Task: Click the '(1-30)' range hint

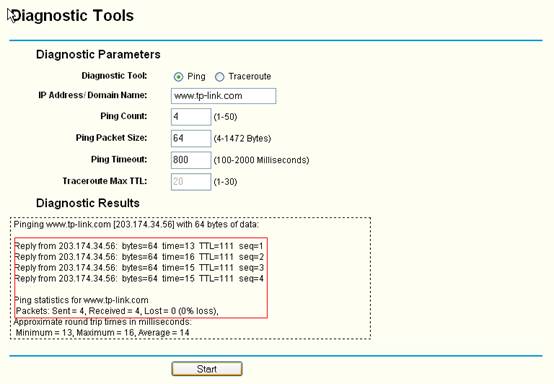Action: coord(225,182)
